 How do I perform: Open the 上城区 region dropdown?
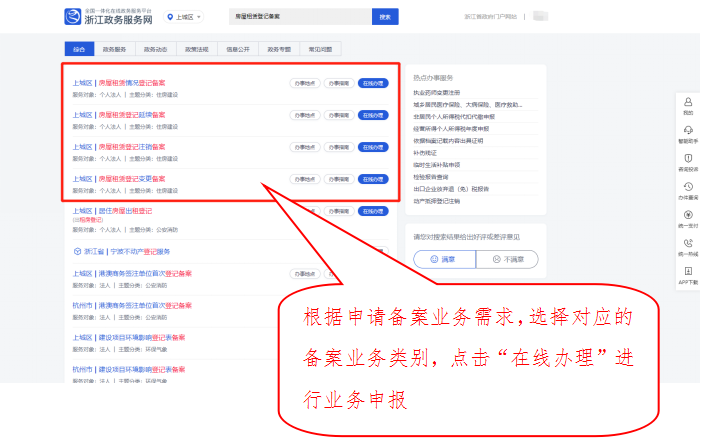[x=184, y=17]
